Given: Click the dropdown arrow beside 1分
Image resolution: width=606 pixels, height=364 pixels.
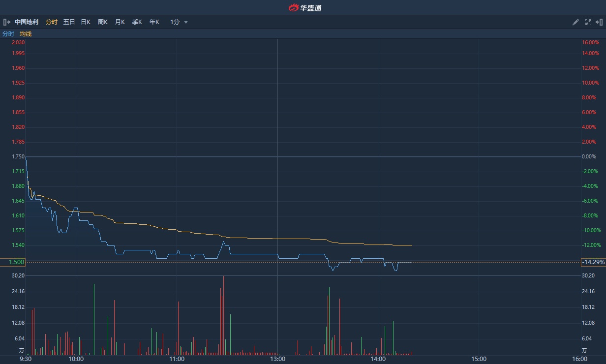Looking at the screenshot, I should (186, 22).
